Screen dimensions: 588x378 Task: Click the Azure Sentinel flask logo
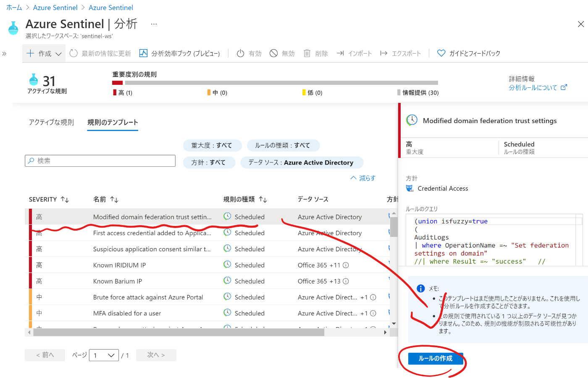coord(13,28)
